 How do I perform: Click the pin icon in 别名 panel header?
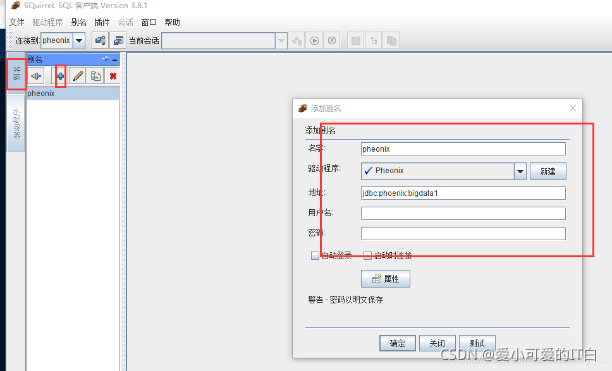pyautogui.click(x=106, y=59)
